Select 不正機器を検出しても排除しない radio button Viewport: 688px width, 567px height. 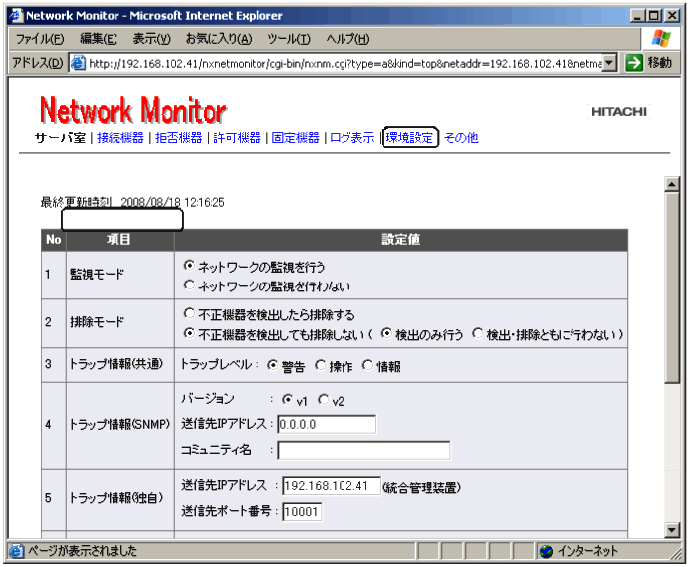(x=189, y=334)
